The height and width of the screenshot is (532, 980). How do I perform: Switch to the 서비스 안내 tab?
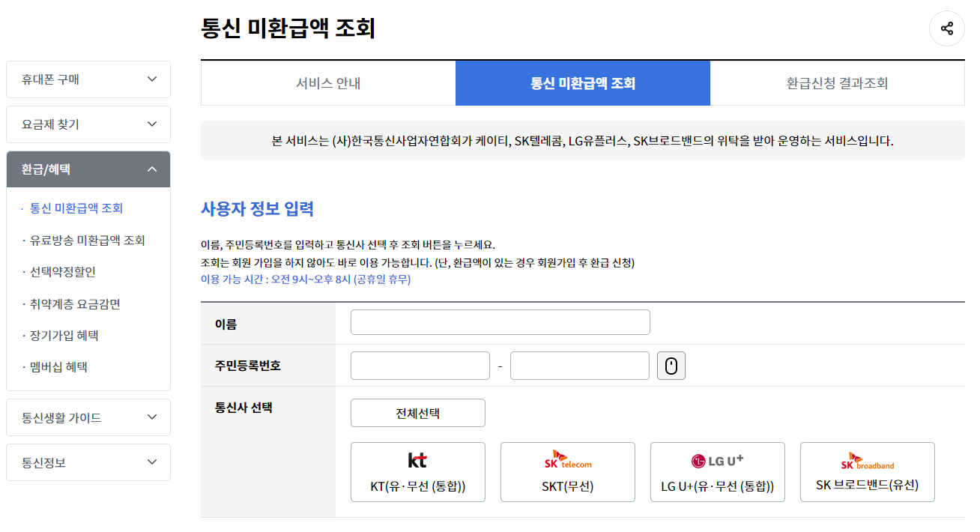click(327, 82)
